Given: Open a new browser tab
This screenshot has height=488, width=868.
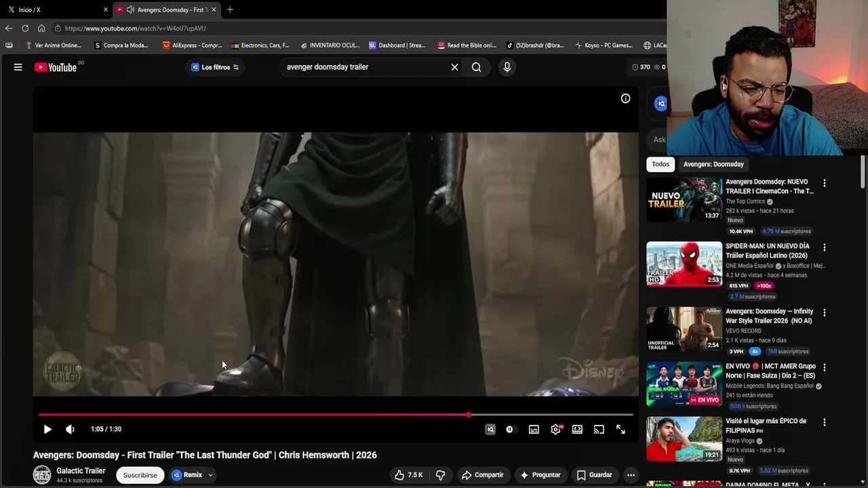Looking at the screenshot, I should click(230, 9).
